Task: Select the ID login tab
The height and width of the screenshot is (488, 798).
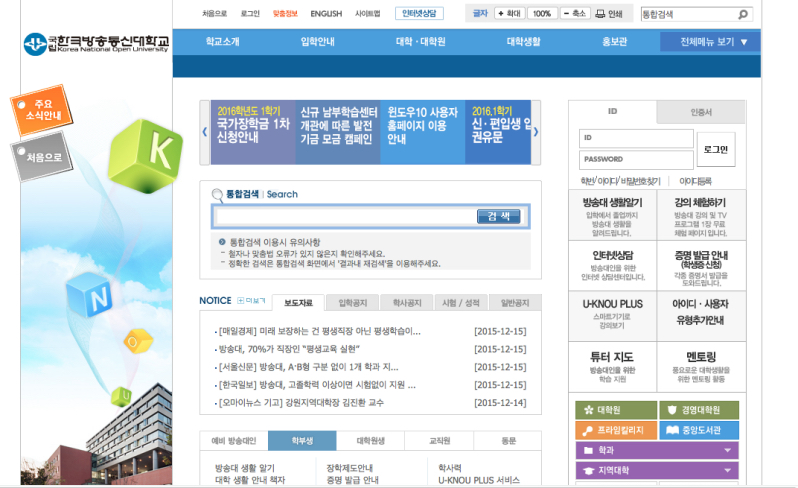Action: coord(612,111)
